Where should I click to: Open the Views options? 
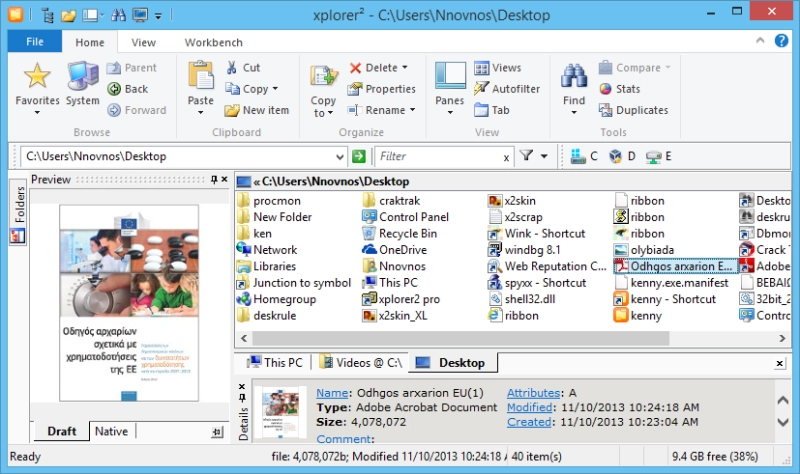click(x=497, y=67)
